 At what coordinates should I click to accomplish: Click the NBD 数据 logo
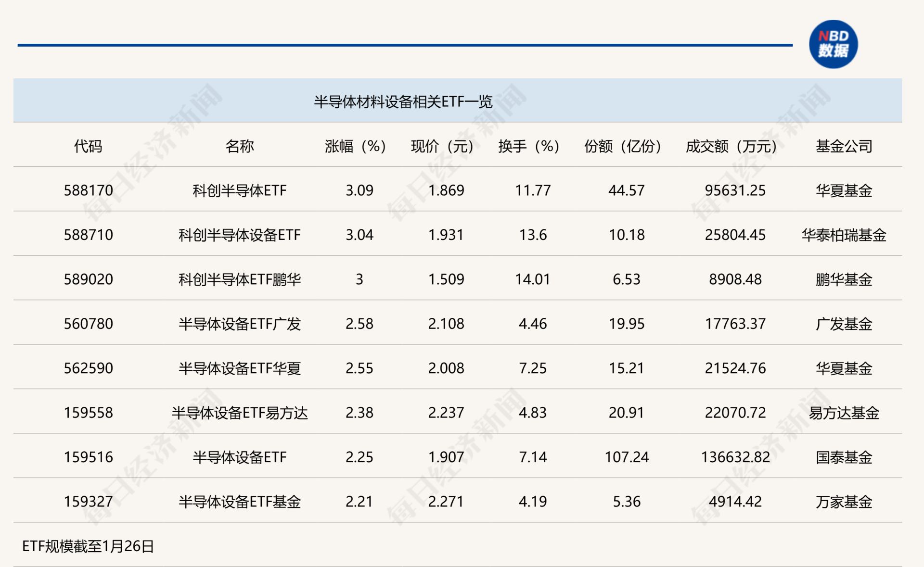pyautogui.click(x=834, y=44)
